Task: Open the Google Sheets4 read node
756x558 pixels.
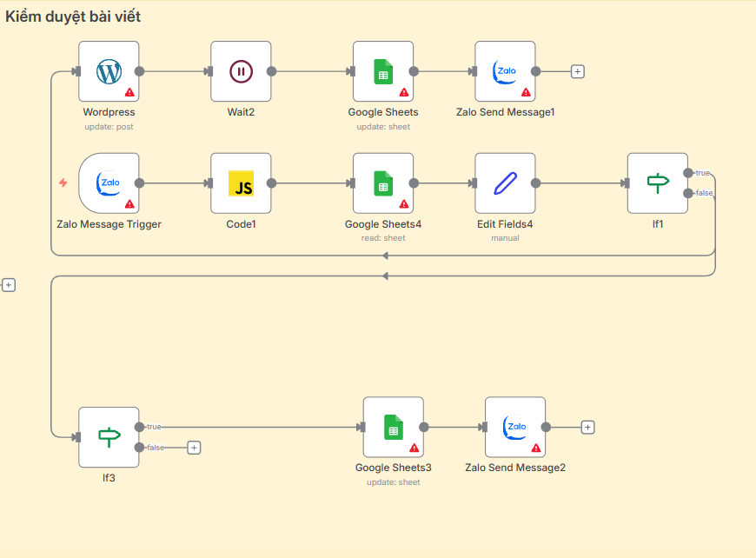Action: (383, 183)
